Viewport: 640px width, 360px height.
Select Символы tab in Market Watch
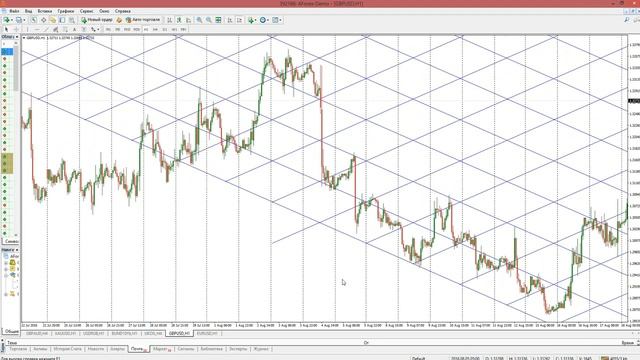[x=11, y=242]
